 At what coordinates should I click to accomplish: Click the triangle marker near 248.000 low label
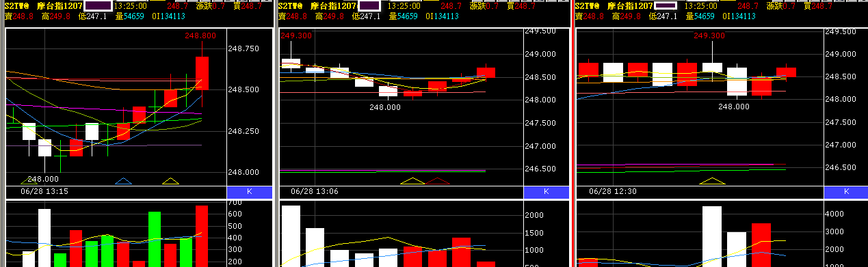(29, 181)
